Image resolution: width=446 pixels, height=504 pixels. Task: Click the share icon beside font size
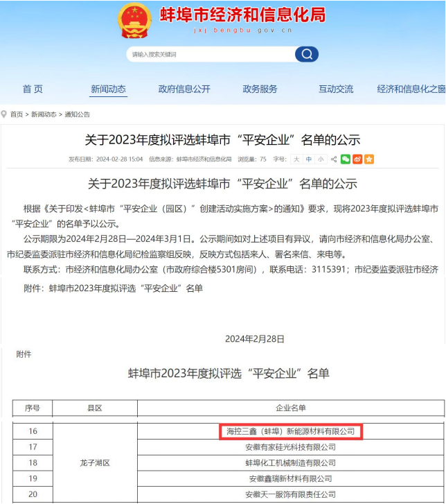tap(334, 159)
